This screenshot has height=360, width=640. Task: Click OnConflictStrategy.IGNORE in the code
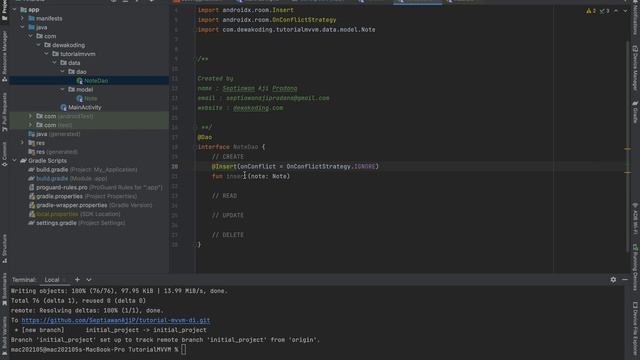coord(331,166)
